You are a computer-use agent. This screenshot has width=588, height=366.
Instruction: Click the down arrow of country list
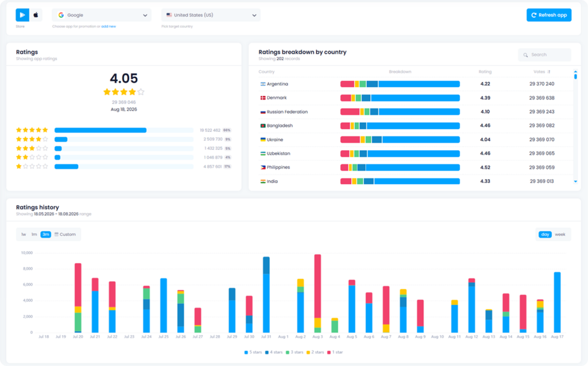tap(575, 182)
